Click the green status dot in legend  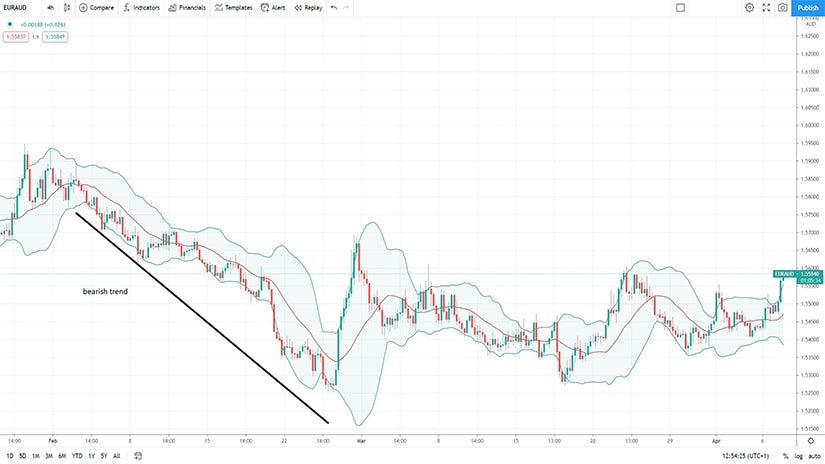(9, 24)
